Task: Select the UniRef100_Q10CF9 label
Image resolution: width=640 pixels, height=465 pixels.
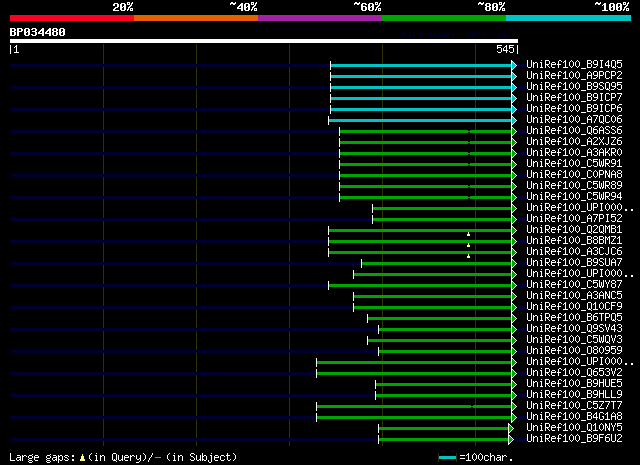Action: [574, 307]
